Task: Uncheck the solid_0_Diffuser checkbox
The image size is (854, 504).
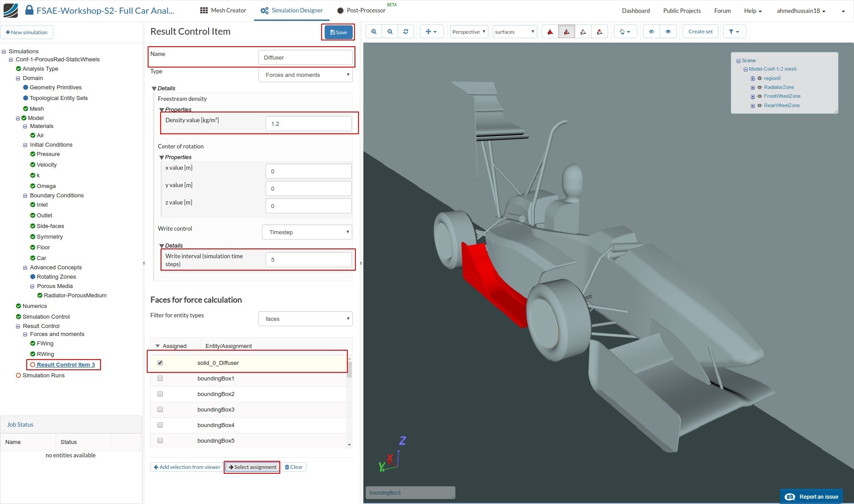Action: (x=160, y=363)
